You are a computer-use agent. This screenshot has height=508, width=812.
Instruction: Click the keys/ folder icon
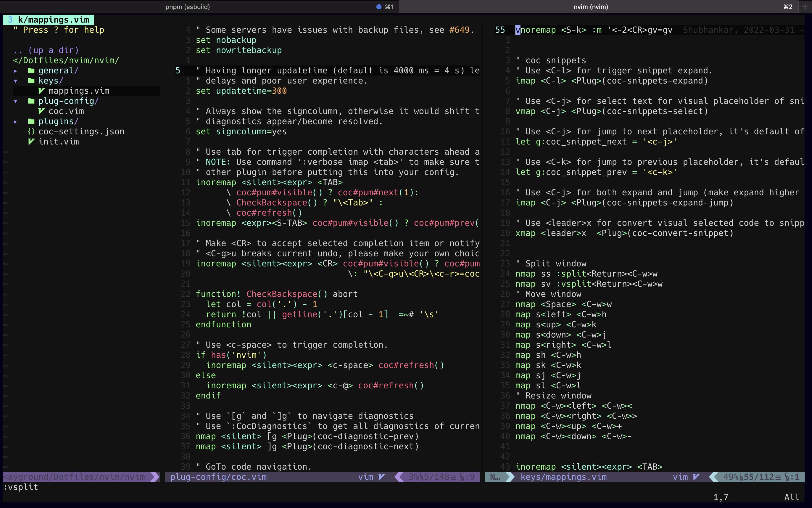[31, 81]
